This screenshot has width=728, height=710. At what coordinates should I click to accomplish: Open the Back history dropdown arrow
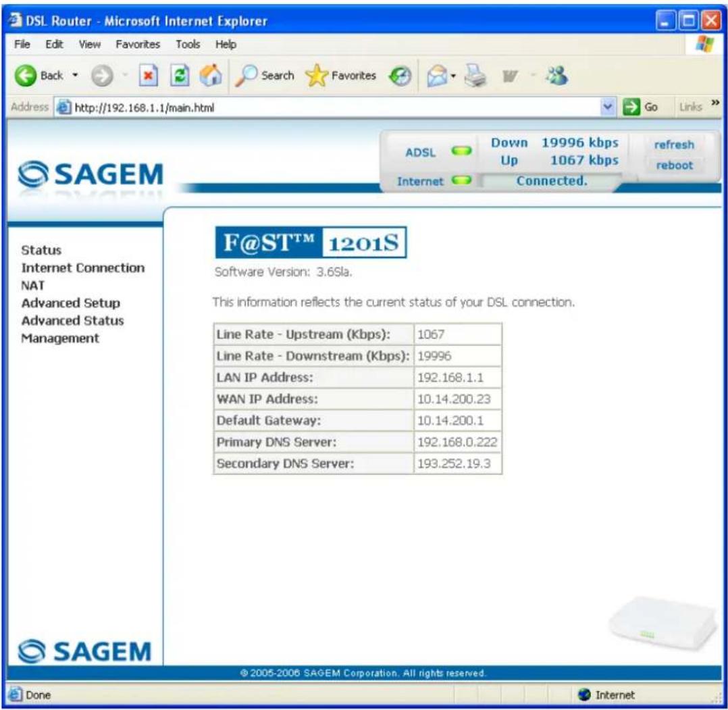[75, 75]
